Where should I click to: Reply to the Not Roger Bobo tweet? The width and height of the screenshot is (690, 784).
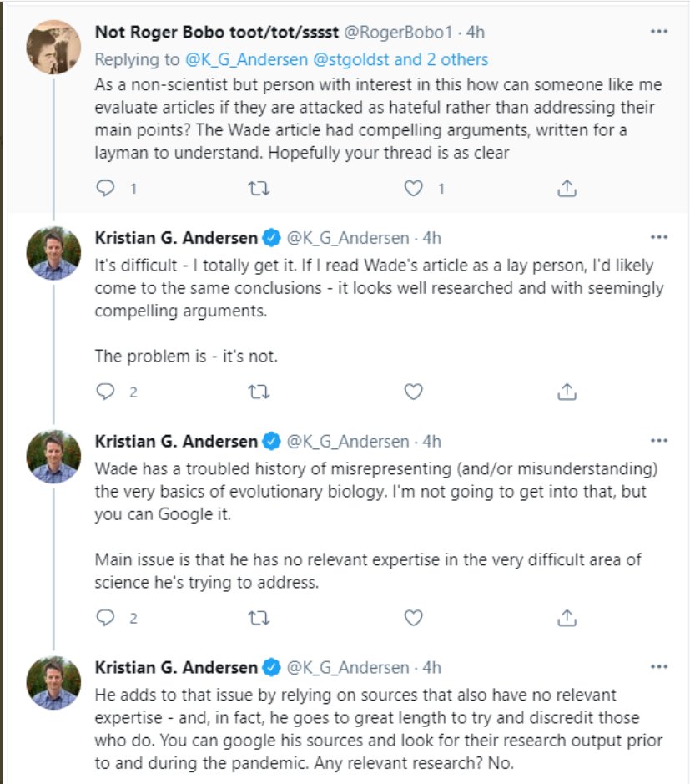(105, 188)
